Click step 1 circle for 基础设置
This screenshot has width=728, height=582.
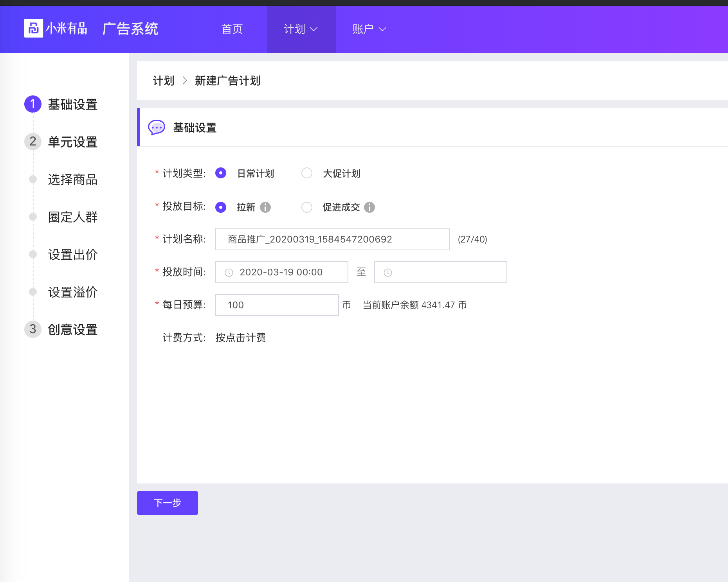(33, 104)
